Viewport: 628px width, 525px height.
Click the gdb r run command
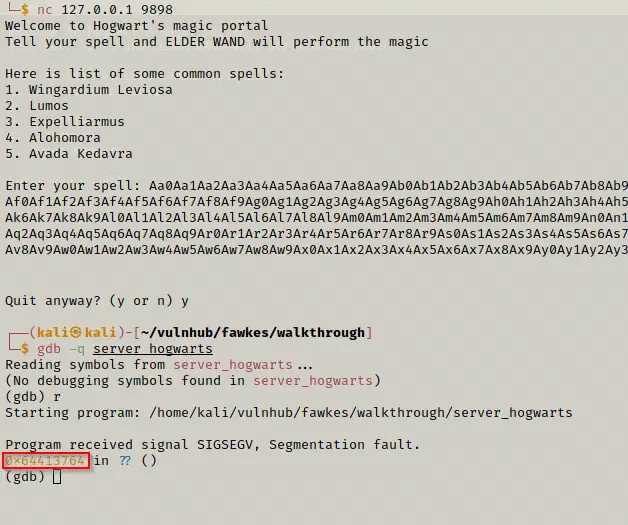tap(57, 397)
